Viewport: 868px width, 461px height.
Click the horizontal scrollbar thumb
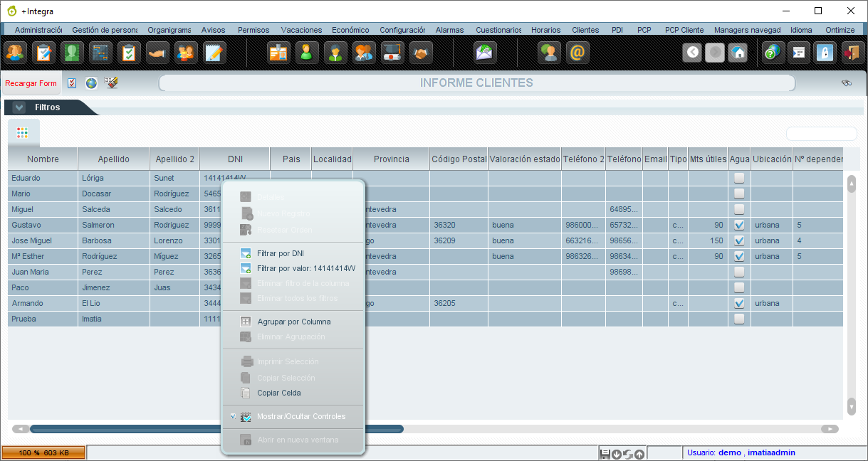216,429
